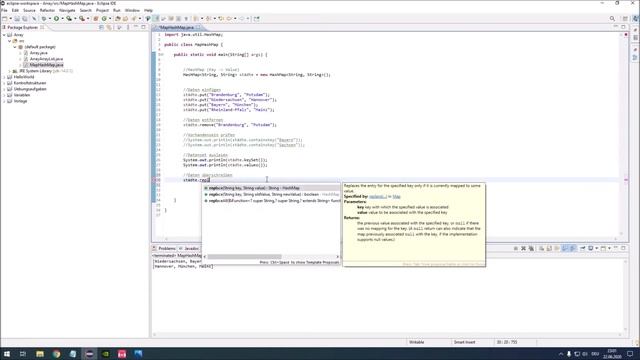Open Quick Access search magnifier icon
The height and width of the screenshot is (360, 640).
pyautogui.click(x=612, y=18)
